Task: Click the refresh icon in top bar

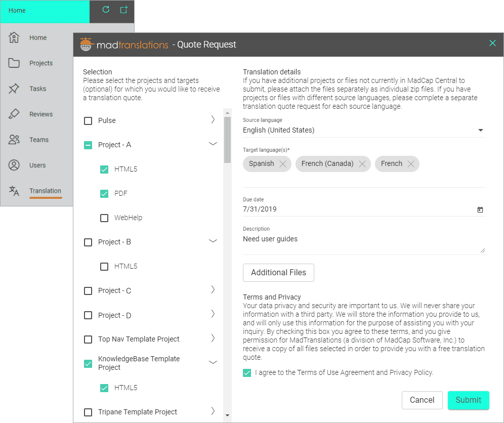Action: (106, 10)
